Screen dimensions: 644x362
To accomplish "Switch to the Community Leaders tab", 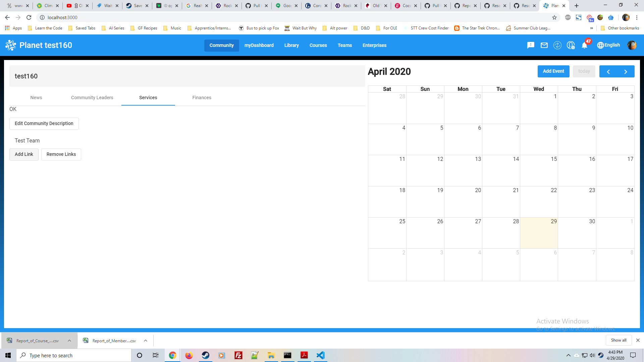I will point(92,98).
